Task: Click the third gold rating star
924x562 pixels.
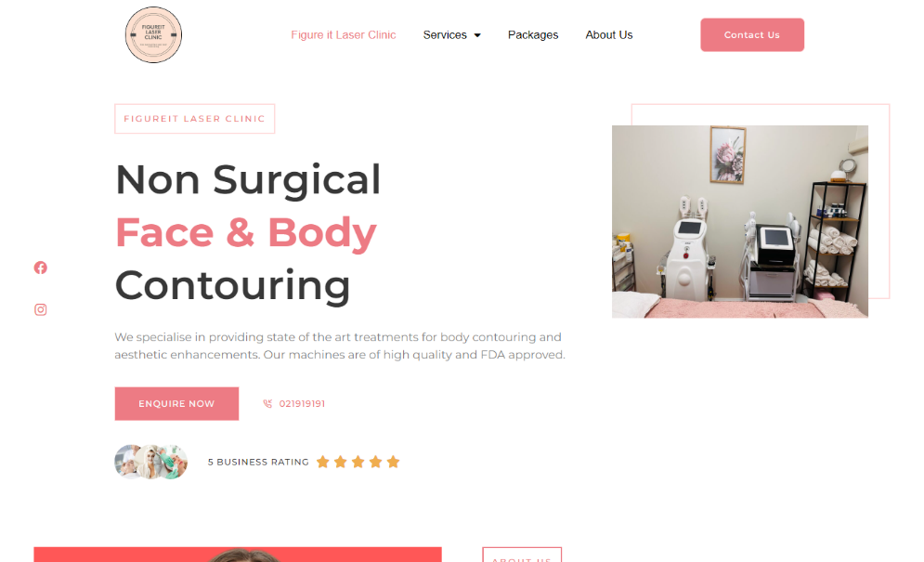Action: pos(358,462)
